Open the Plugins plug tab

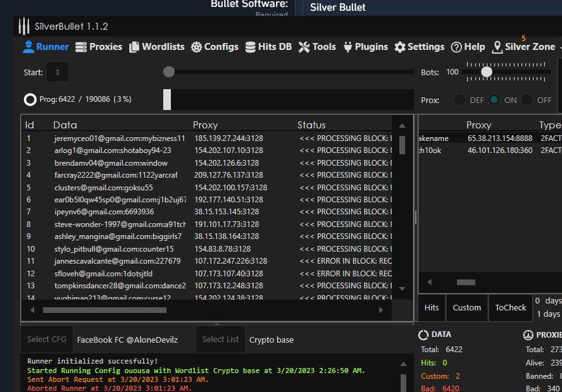[x=365, y=47]
